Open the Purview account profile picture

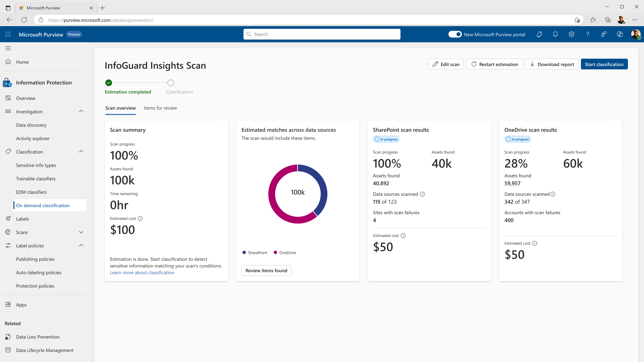636,34
